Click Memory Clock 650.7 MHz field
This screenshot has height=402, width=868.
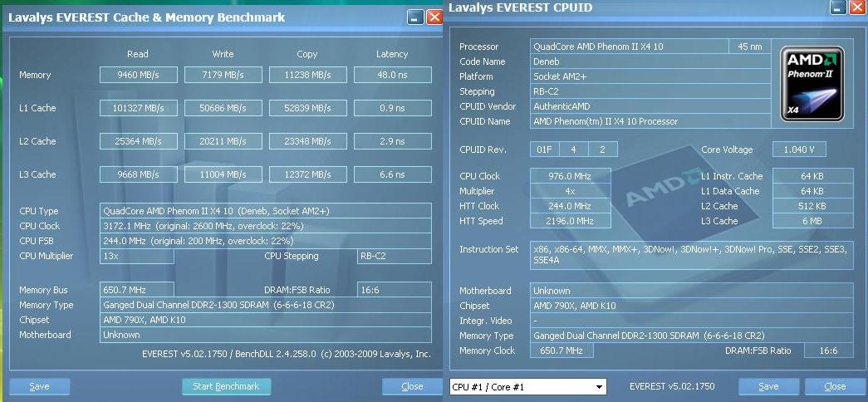point(562,351)
